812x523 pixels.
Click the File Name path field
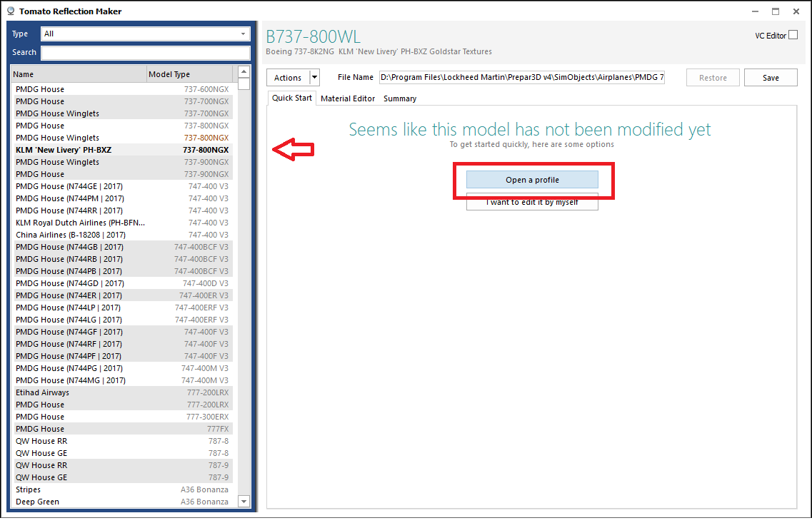[521, 78]
